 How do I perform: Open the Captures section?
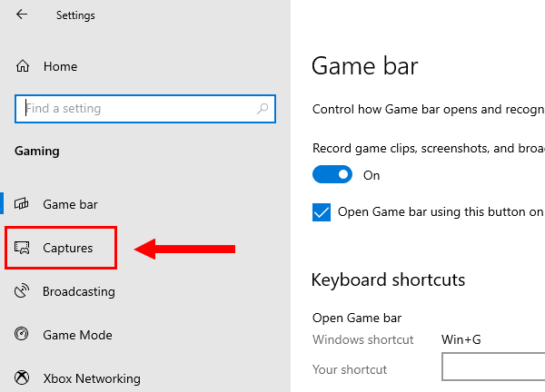click(68, 248)
